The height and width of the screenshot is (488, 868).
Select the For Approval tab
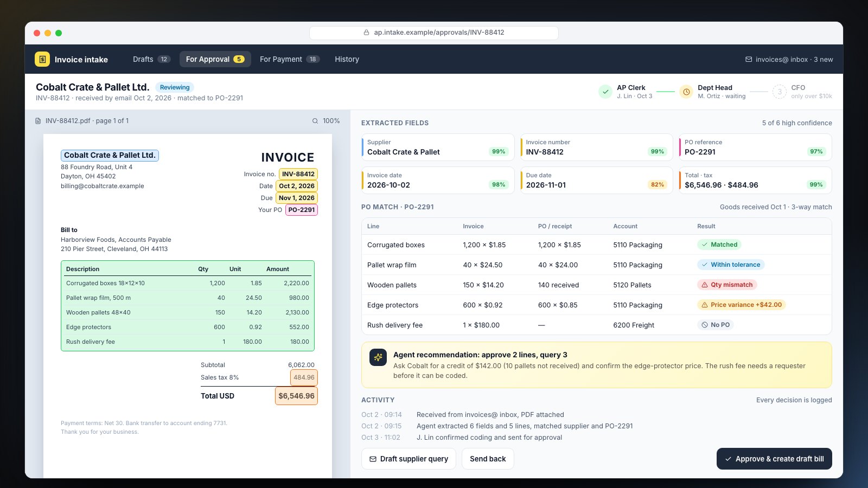pyautogui.click(x=215, y=59)
